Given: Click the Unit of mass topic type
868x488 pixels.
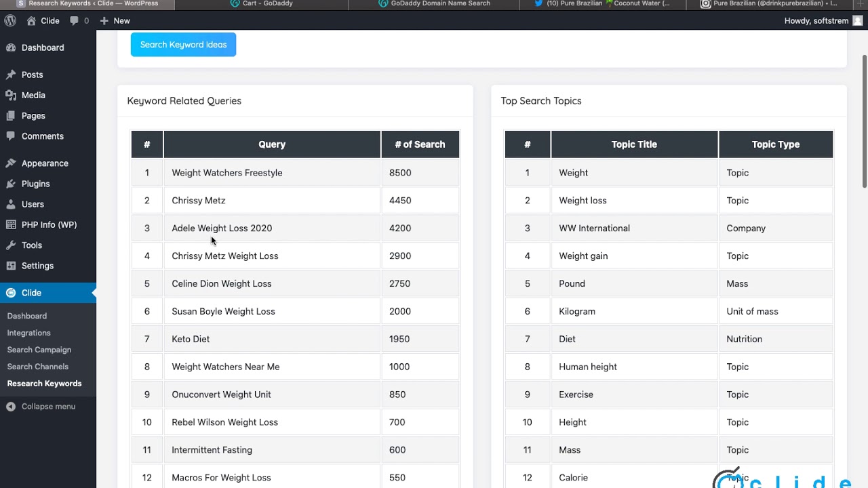Looking at the screenshot, I should [752, 312].
